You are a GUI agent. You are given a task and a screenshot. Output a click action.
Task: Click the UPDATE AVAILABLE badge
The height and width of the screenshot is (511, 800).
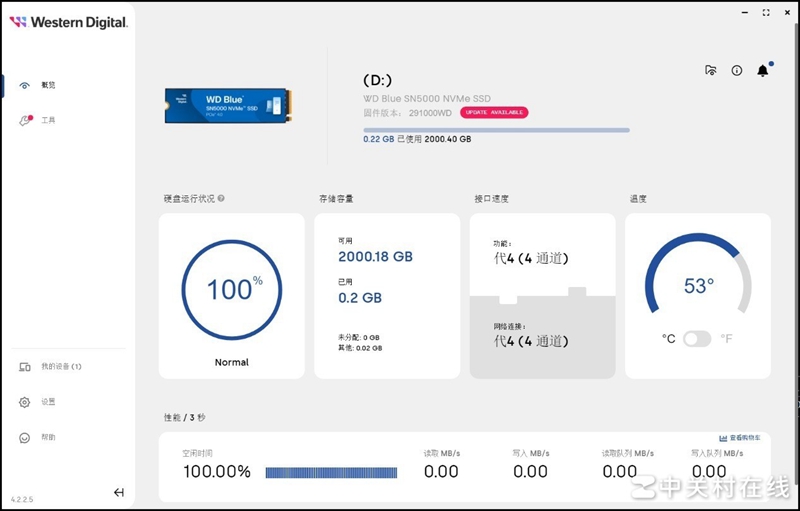pos(494,113)
